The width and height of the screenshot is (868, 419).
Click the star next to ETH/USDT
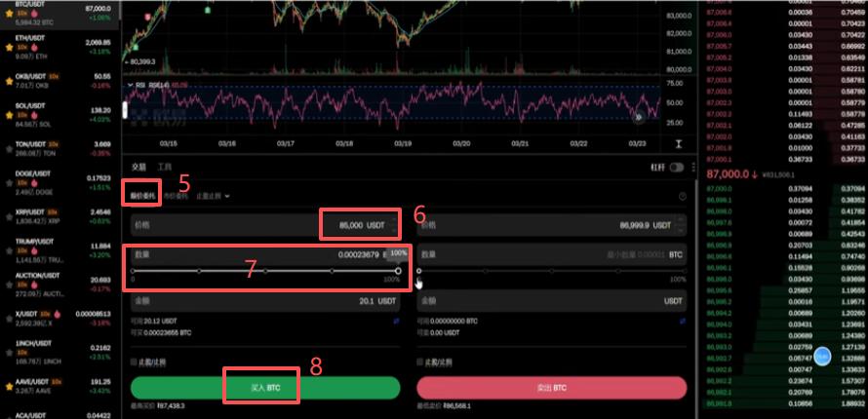pos(9,48)
